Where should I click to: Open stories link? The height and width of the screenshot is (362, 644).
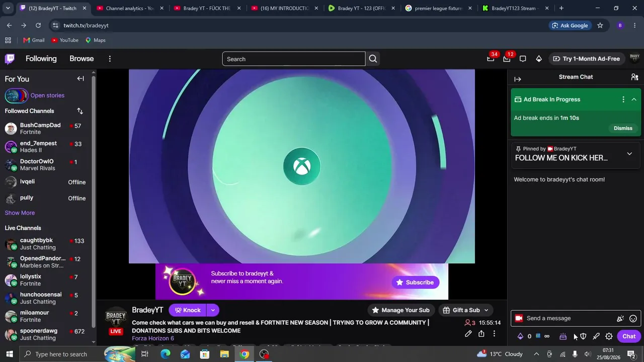[47, 96]
